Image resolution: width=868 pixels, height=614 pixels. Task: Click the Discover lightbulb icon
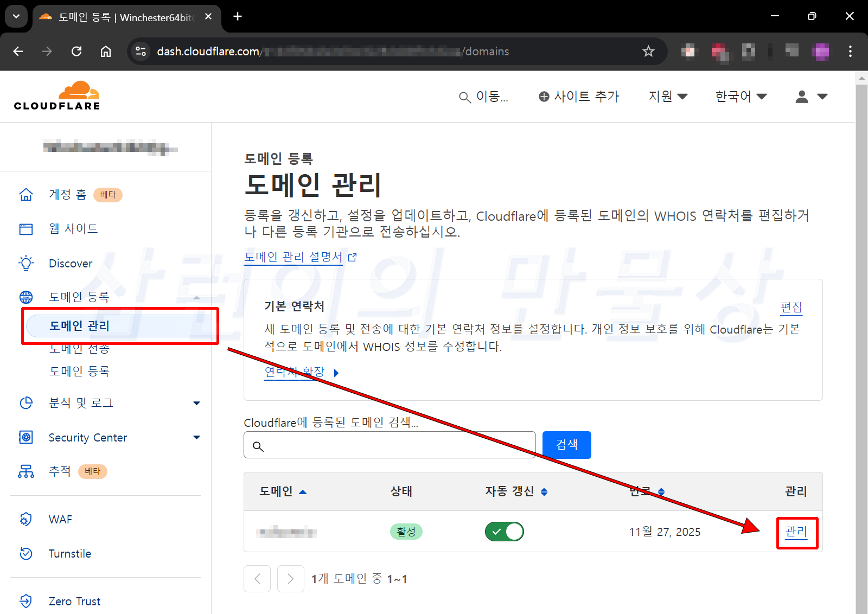[x=26, y=263]
